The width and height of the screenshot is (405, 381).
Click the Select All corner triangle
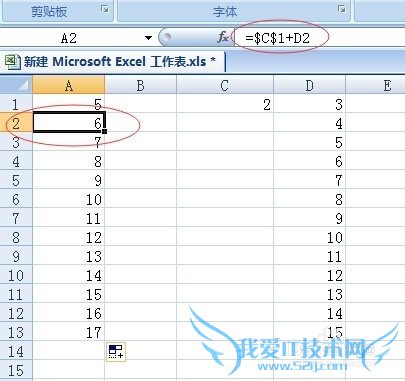pos(16,85)
